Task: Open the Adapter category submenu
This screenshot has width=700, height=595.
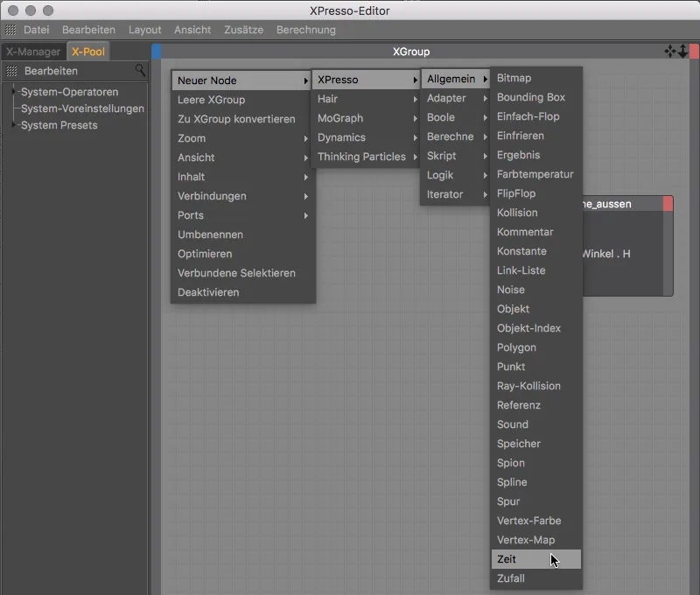Action: tap(456, 98)
